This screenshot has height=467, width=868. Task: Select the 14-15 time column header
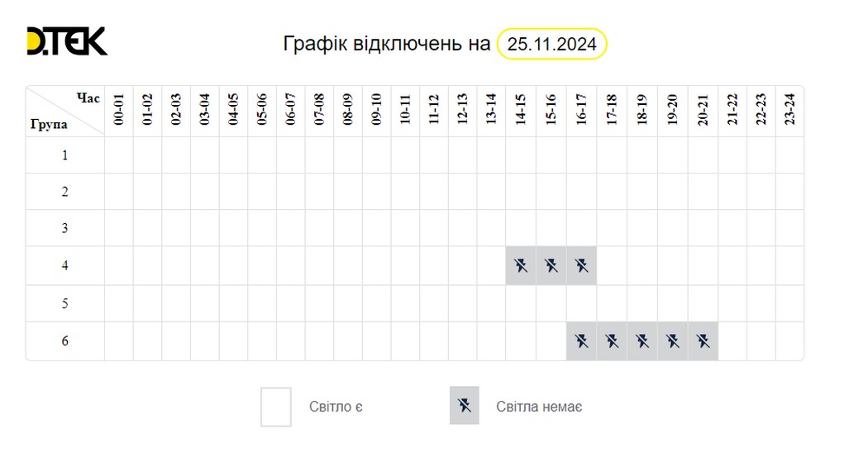[x=521, y=110]
